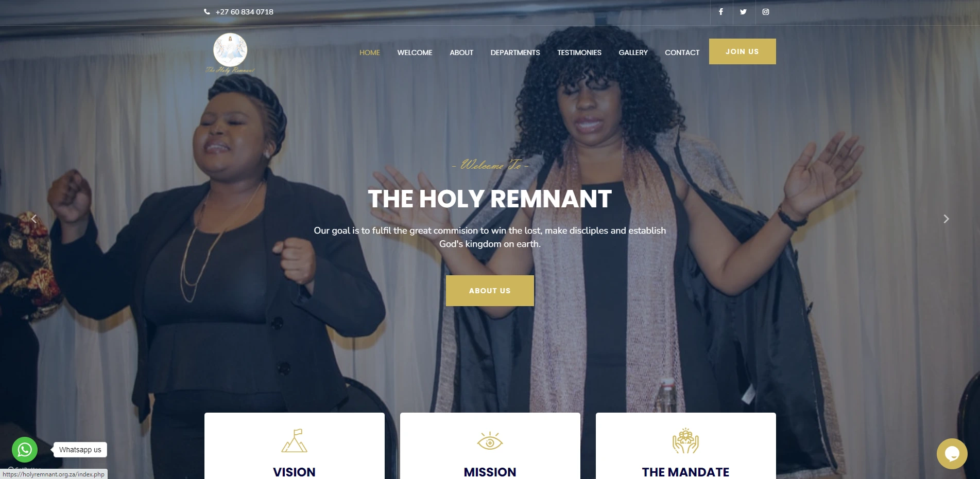Click the About Us button
The image size is (980, 479).
(x=490, y=291)
